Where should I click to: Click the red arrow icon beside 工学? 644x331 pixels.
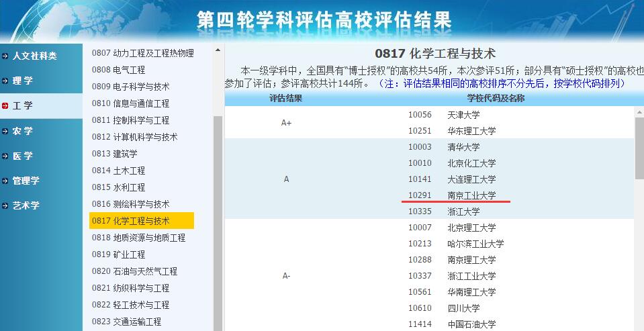[5, 105]
